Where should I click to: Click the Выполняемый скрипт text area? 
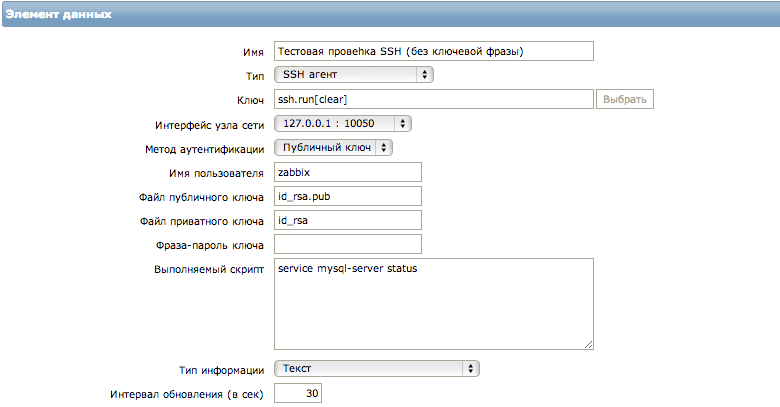[433, 304]
